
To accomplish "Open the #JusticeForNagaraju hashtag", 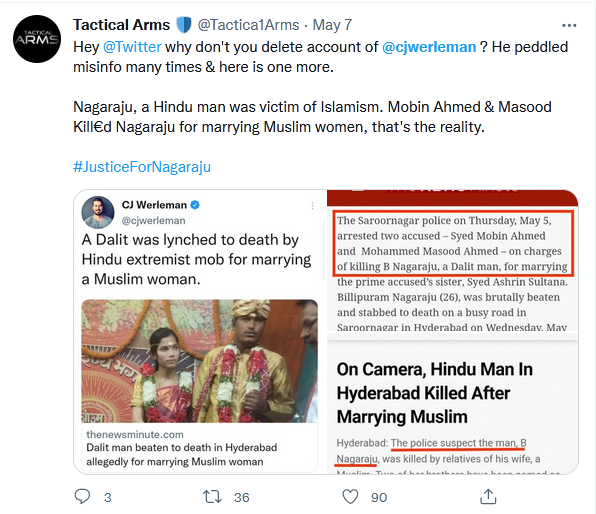I will tap(142, 167).
